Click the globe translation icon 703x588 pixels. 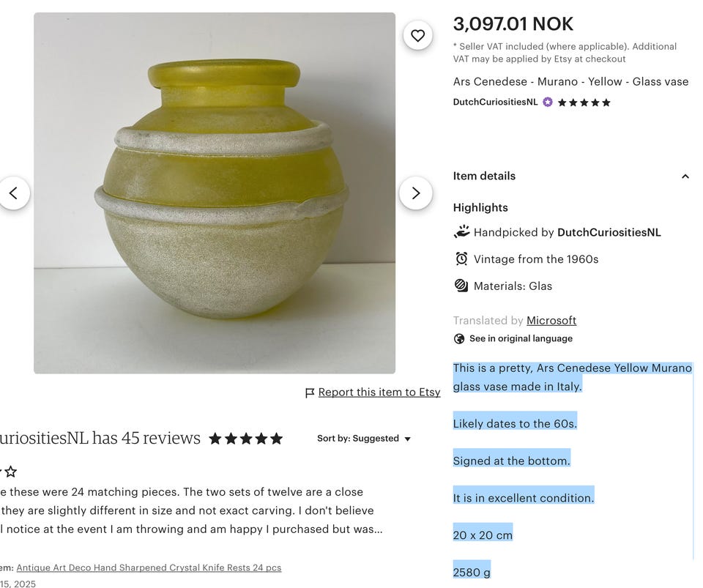coord(459,338)
